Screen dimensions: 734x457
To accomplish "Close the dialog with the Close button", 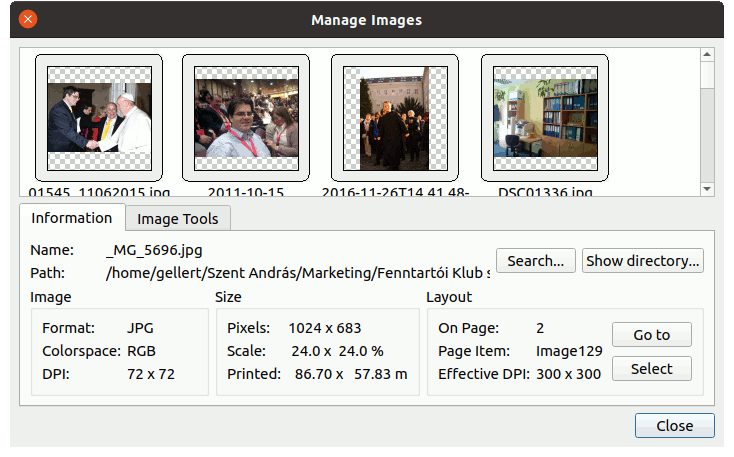I will (x=674, y=426).
